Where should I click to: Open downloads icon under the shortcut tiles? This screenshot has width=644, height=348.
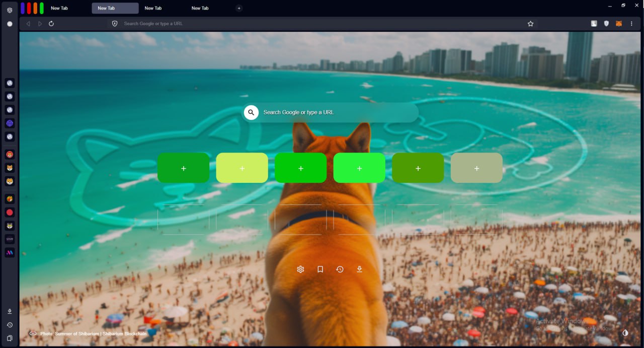coord(359,269)
